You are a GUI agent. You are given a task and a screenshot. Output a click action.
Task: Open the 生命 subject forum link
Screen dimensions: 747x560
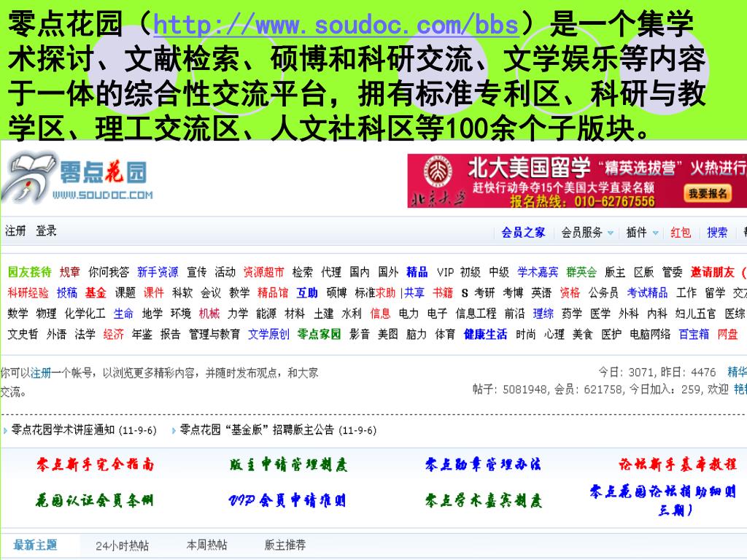123,314
